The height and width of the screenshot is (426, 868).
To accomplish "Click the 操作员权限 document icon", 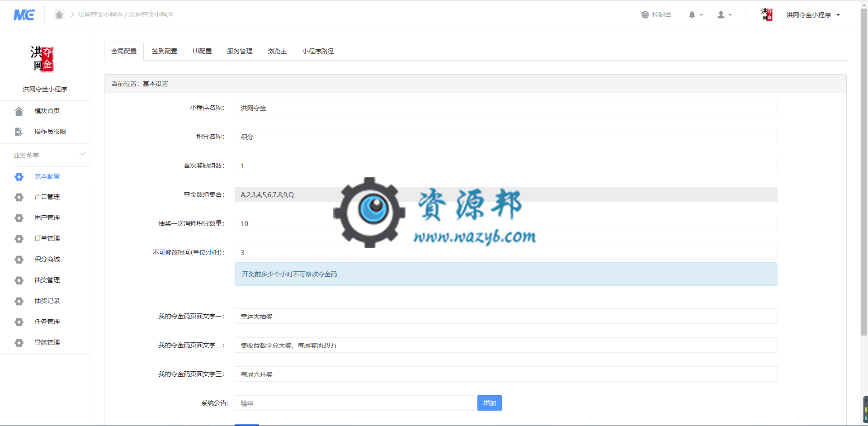I will 19,132.
